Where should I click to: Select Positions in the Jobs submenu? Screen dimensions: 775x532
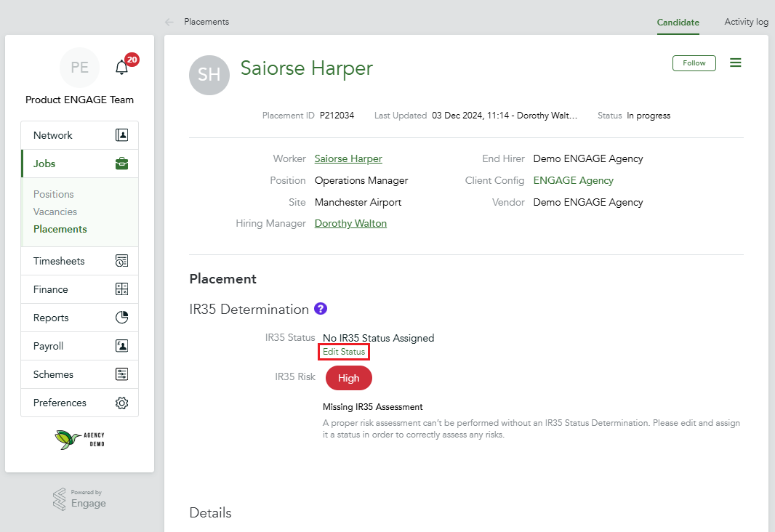point(53,194)
